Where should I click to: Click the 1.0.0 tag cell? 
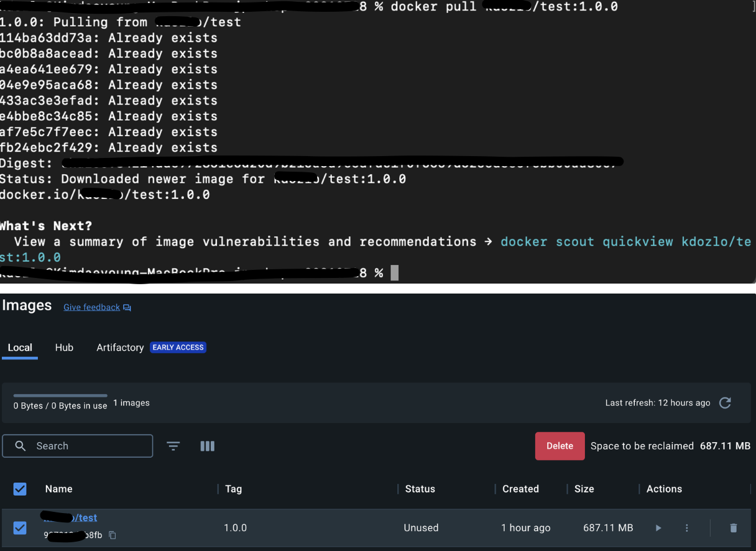pos(236,528)
